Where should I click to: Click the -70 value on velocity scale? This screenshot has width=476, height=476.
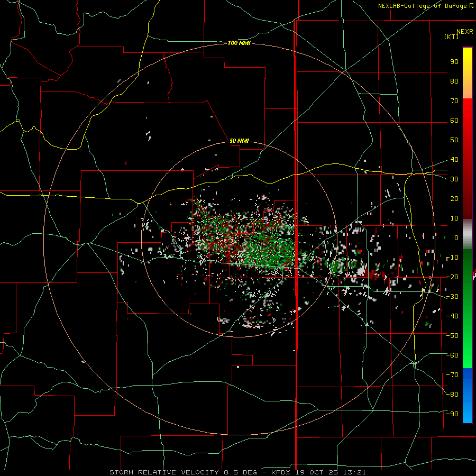tap(452, 375)
